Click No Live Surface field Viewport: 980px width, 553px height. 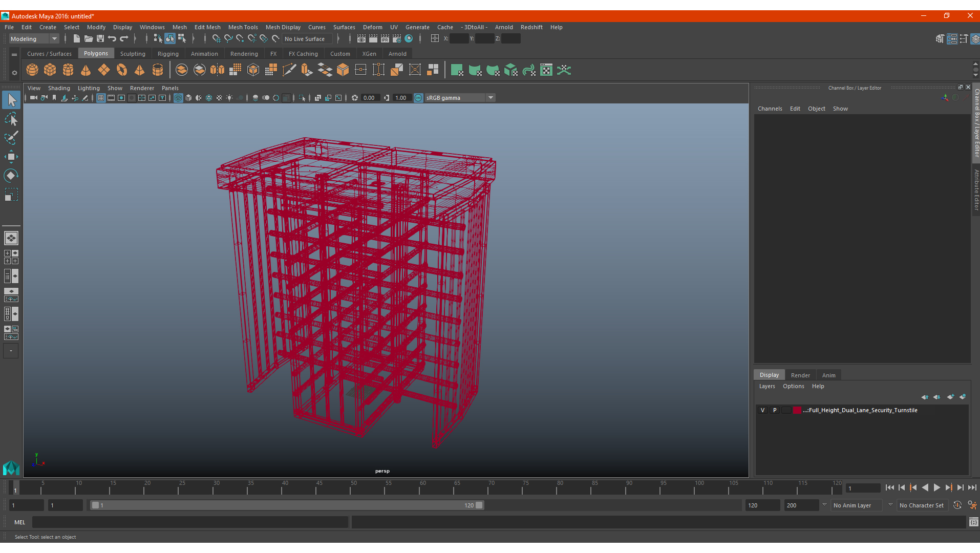point(307,39)
